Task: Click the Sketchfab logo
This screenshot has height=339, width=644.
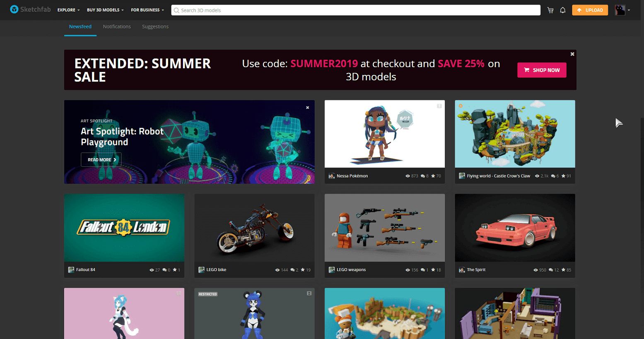Action: [30, 10]
